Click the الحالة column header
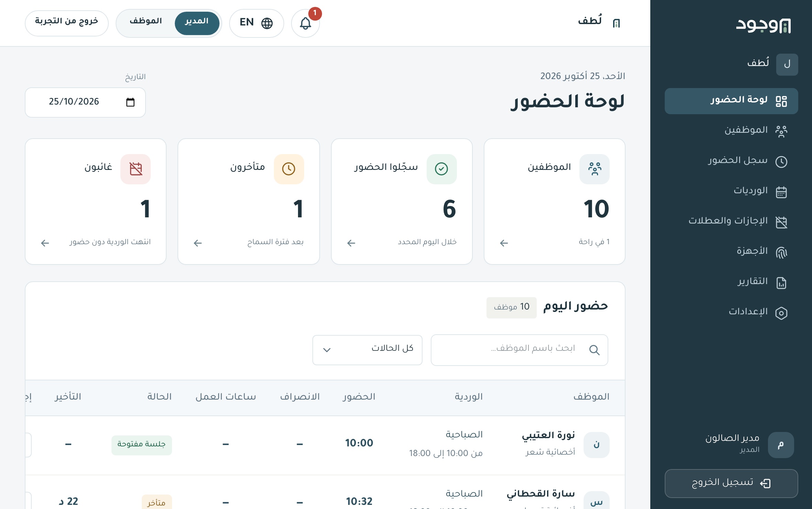The height and width of the screenshot is (509, 812). [159, 397]
